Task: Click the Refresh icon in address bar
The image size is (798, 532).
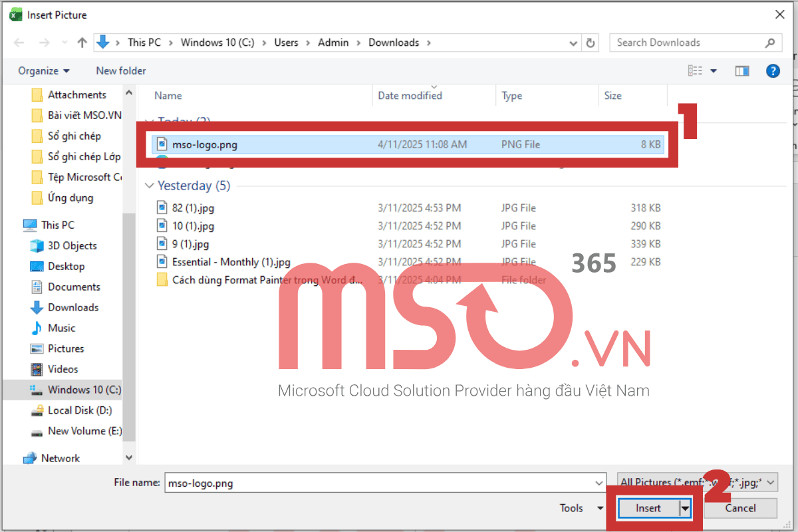Action: (590, 43)
